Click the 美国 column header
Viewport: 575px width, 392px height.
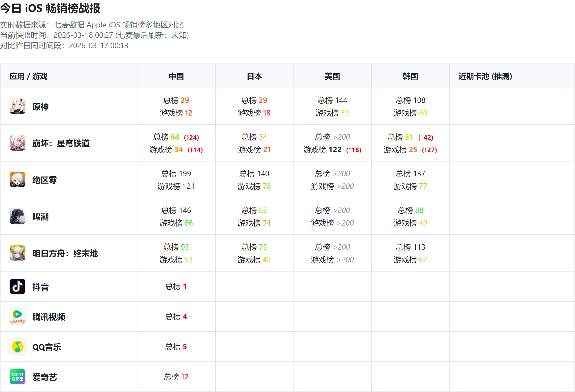[332, 76]
